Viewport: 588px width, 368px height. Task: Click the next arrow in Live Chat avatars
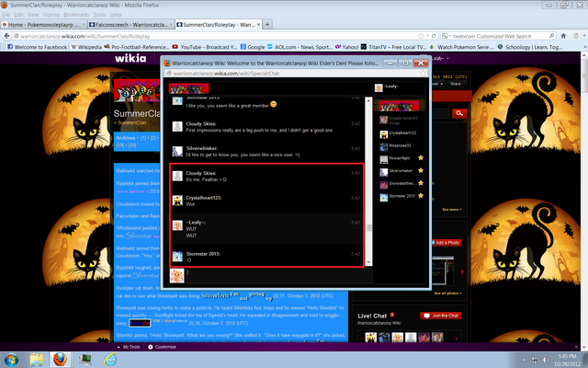point(457,338)
